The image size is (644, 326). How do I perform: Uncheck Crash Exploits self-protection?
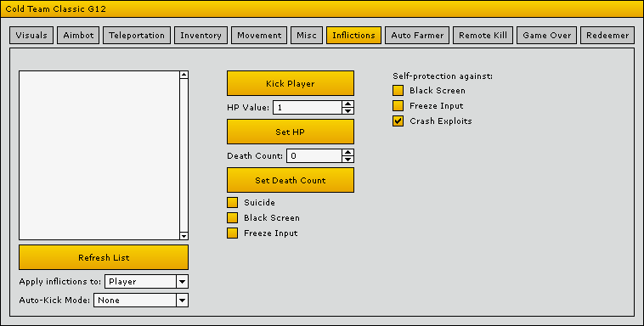(398, 121)
